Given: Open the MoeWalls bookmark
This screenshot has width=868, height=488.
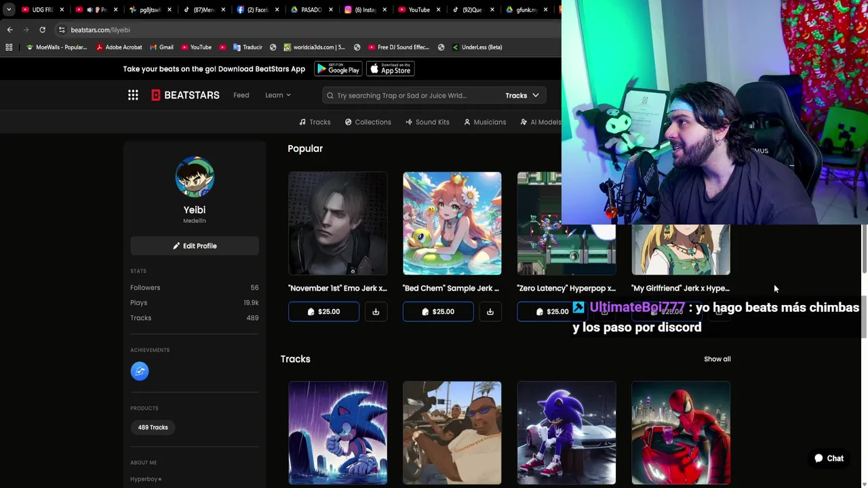Looking at the screenshot, I should click(56, 47).
